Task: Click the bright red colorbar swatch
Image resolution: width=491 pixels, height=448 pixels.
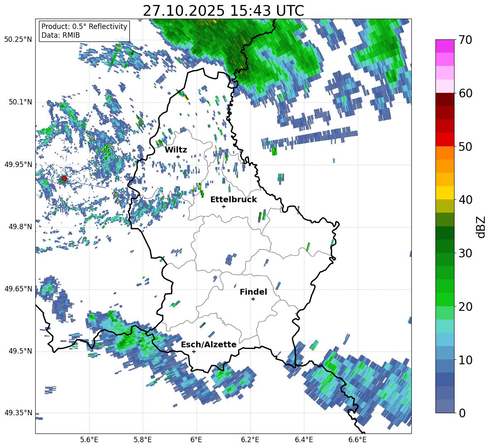Action: pos(445,140)
